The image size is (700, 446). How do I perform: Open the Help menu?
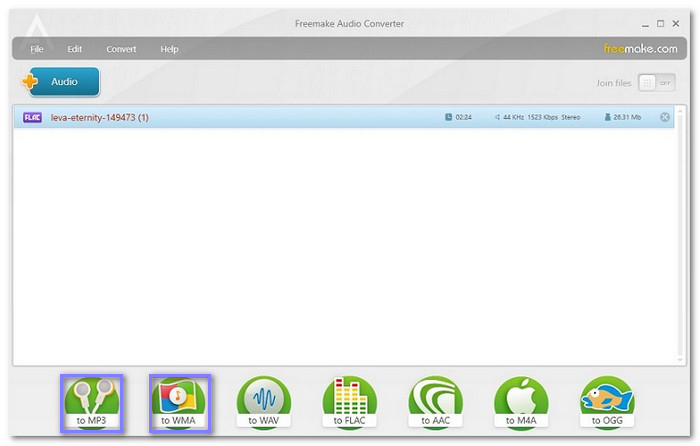(x=169, y=49)
